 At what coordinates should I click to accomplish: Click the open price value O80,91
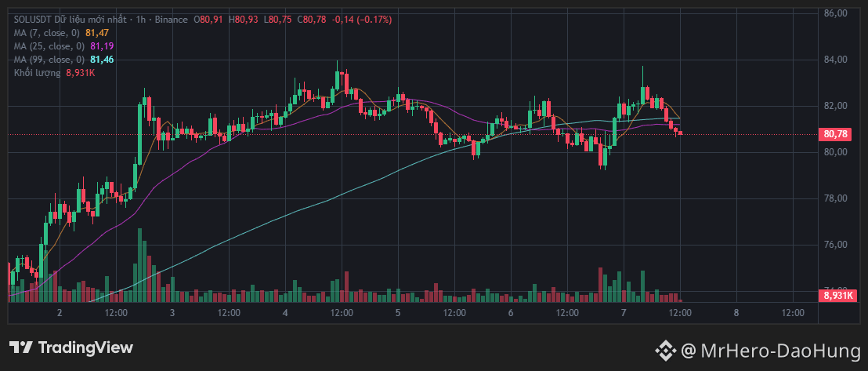[x=208, y=20]
